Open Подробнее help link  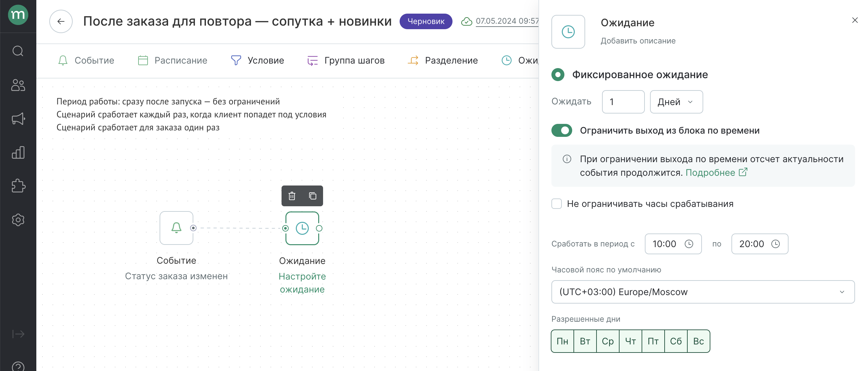717,173
